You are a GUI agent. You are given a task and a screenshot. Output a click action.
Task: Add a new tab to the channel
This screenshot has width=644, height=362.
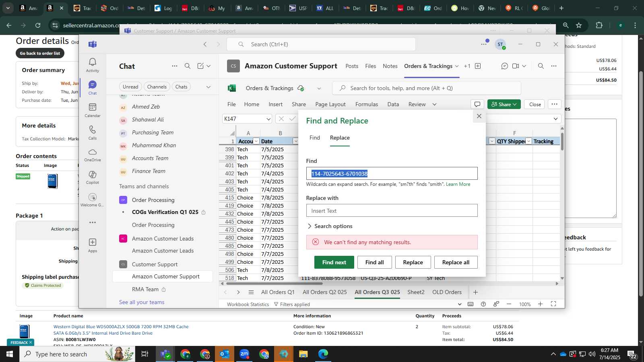pyautogui.click(x=478, y=66)
